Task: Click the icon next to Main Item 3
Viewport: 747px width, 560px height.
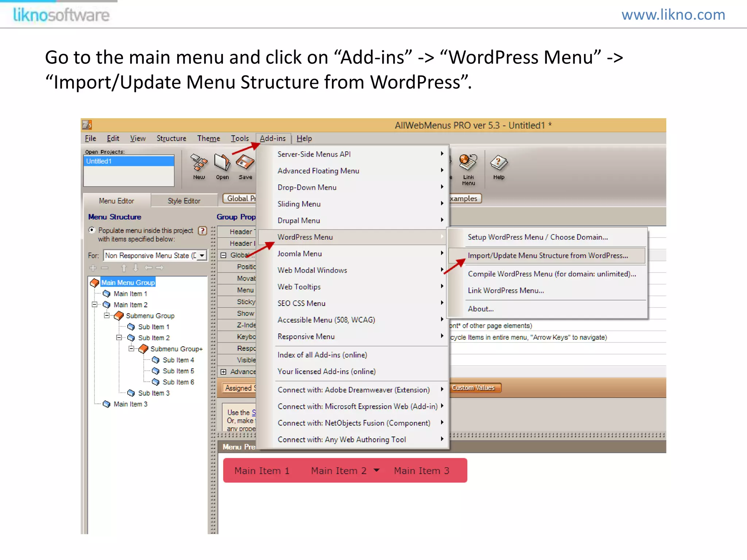Action: click(107, 404)
